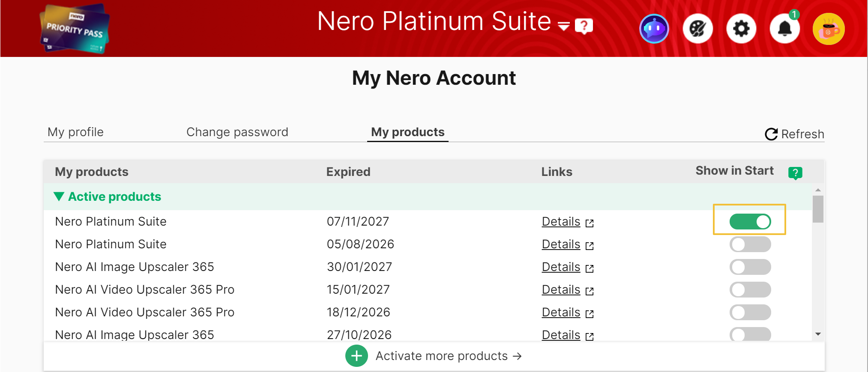Select the expiry date 18/12/2026

click(359, 312)
